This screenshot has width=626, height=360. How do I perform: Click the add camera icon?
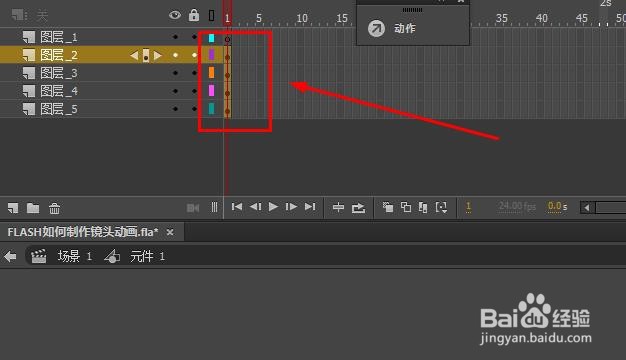193,208
